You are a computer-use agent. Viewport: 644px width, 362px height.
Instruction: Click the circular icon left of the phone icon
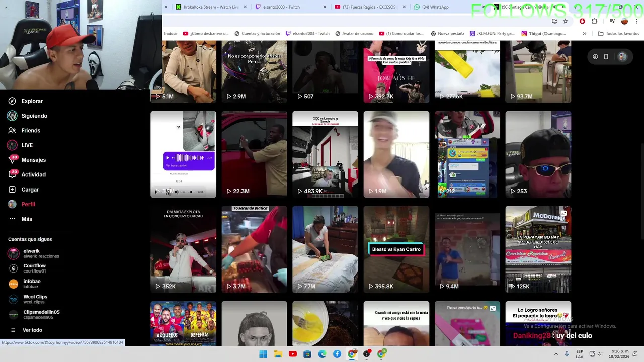pyautogui.click(x=595, y=57)
